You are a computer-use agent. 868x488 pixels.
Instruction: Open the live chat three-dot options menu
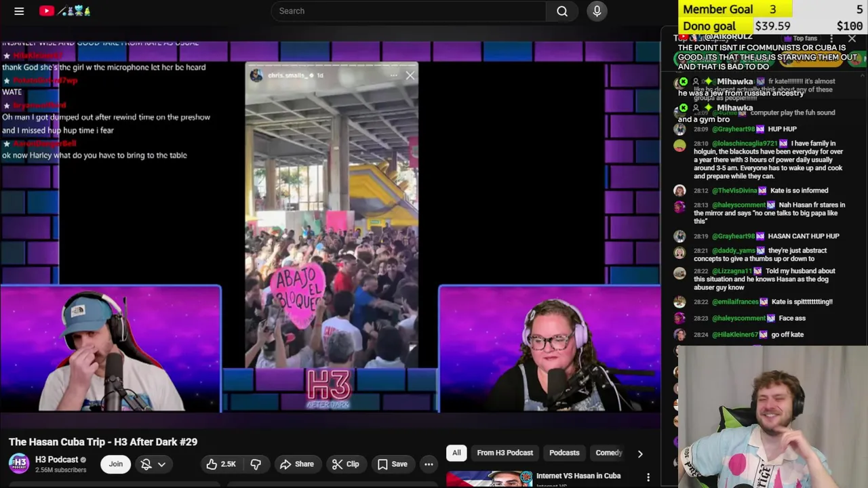tap(831, 39)
